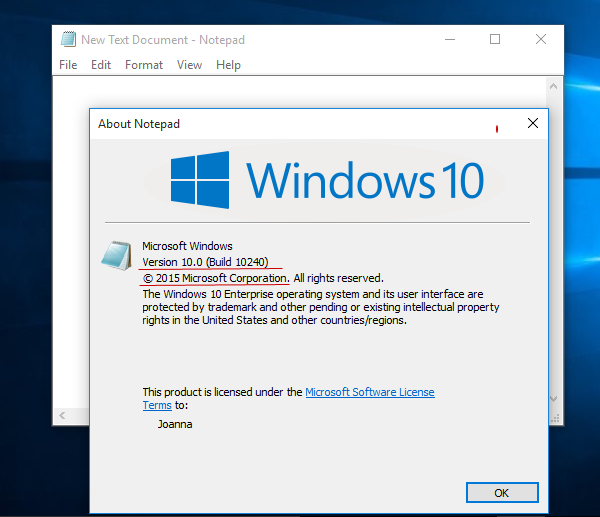Open the File menu in Notepad
The width and height of the screenshot is (600, 517).
pyautogui.click(x=68, y=65)
